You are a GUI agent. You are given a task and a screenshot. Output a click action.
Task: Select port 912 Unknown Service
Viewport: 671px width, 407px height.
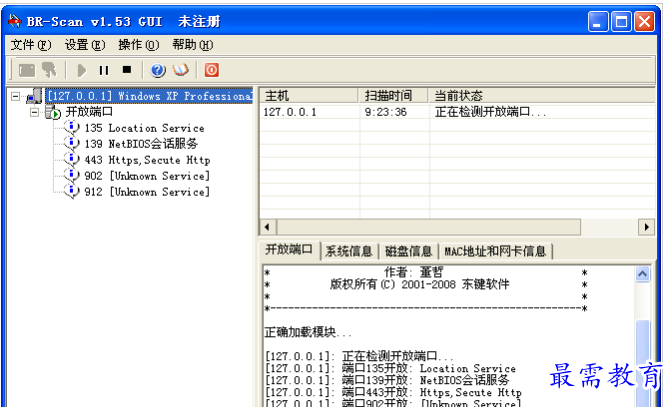tap(147, 192)
